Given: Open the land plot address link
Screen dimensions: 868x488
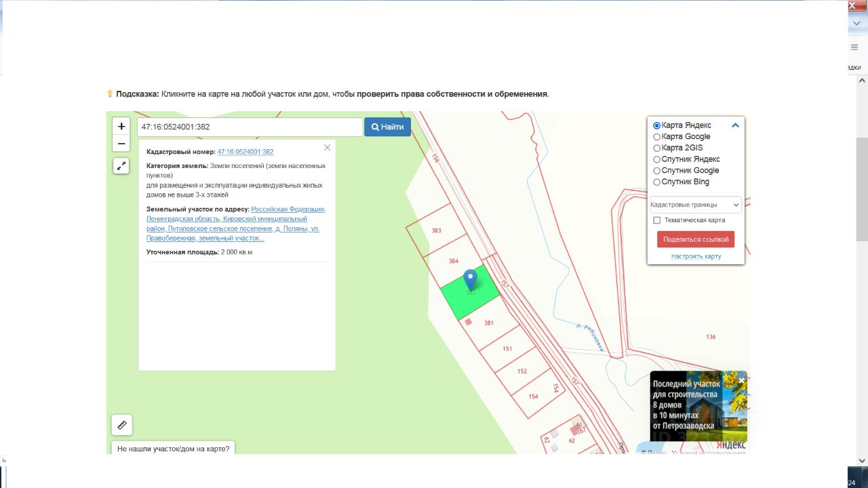Looking at the screenshot, I should (236, 224).
